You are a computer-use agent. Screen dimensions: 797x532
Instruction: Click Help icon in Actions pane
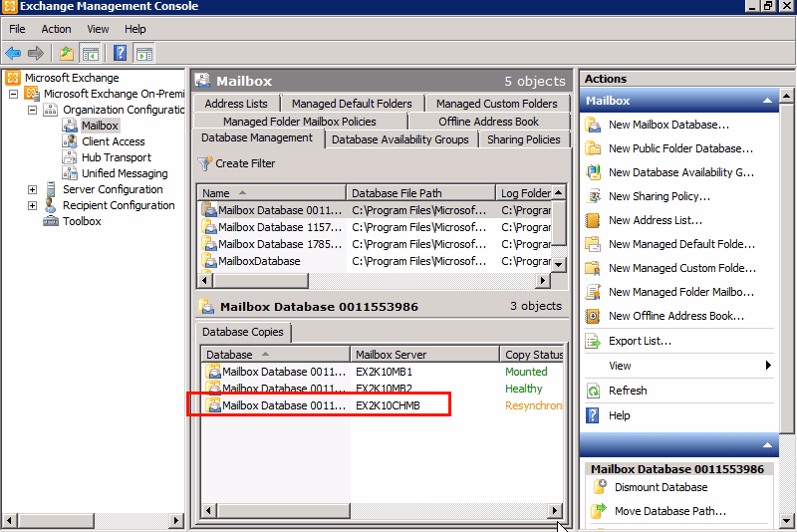(593, 415)
